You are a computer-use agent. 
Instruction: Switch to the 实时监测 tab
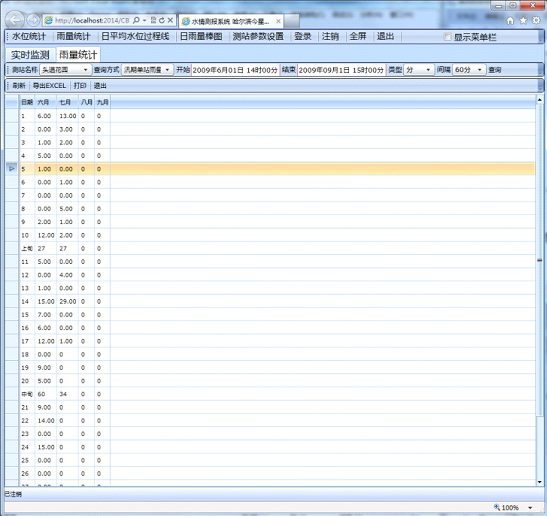click(x=30, y=55)
